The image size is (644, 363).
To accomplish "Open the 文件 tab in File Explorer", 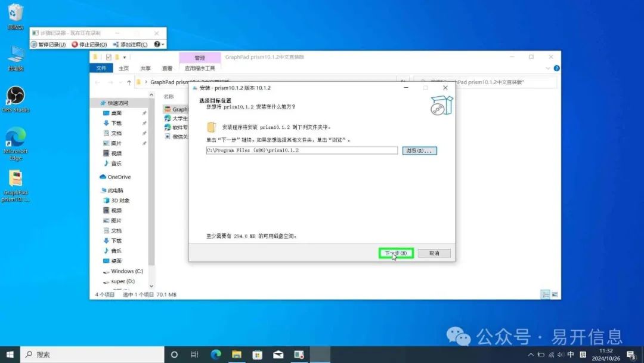I will coord(101,68).
